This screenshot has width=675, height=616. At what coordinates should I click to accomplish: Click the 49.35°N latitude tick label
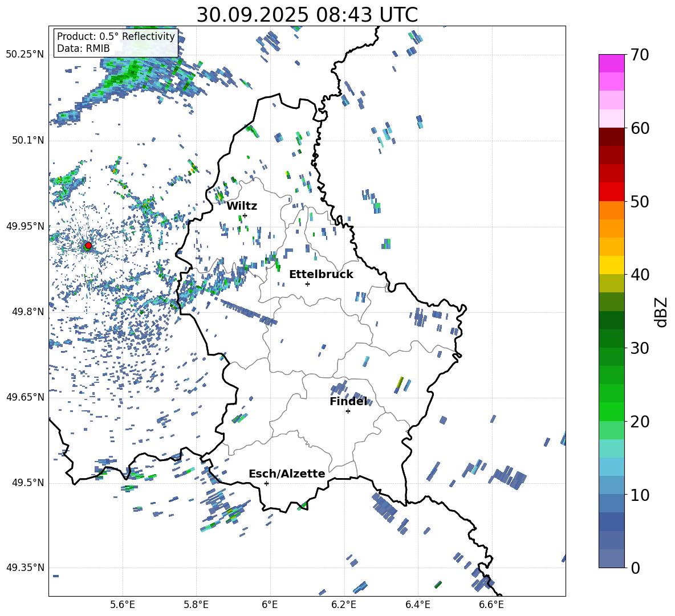tap(25, 568)
